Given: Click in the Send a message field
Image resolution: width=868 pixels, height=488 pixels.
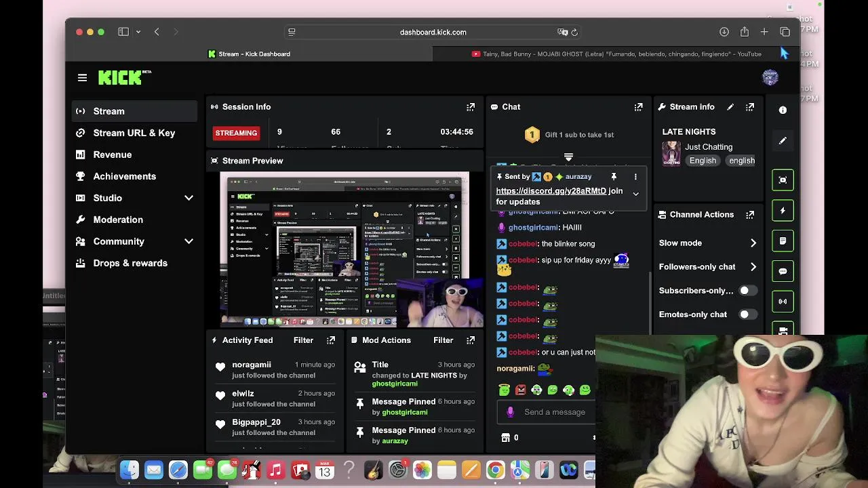Looking at the screenshot, I should pos(556,412).
